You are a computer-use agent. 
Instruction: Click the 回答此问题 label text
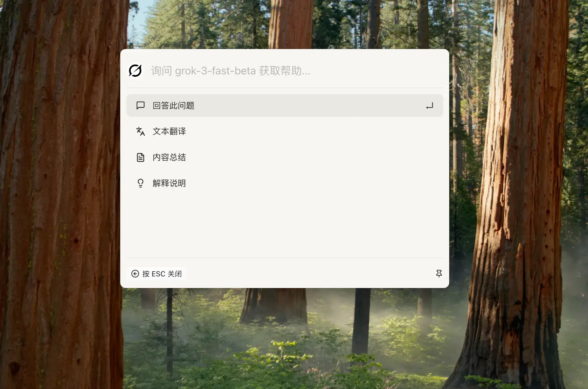click(x=173, y=105)
